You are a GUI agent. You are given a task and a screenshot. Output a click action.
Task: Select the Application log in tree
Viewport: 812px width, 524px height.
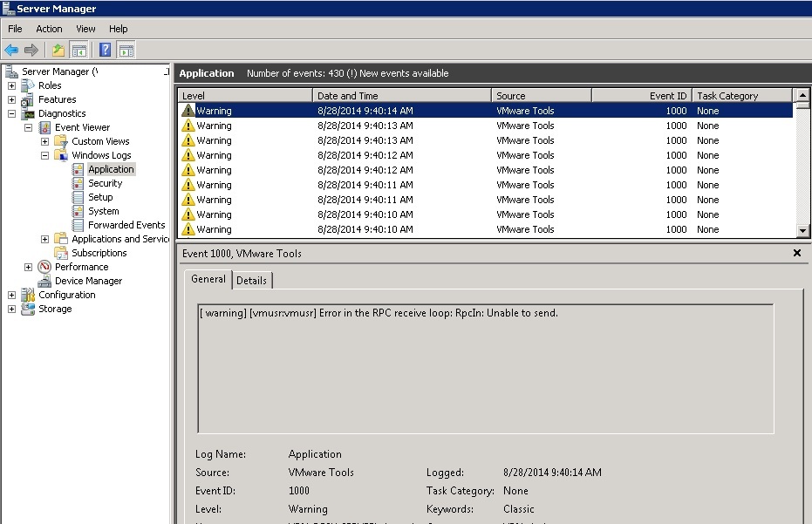pyautogui.click(x=111, y=169)
